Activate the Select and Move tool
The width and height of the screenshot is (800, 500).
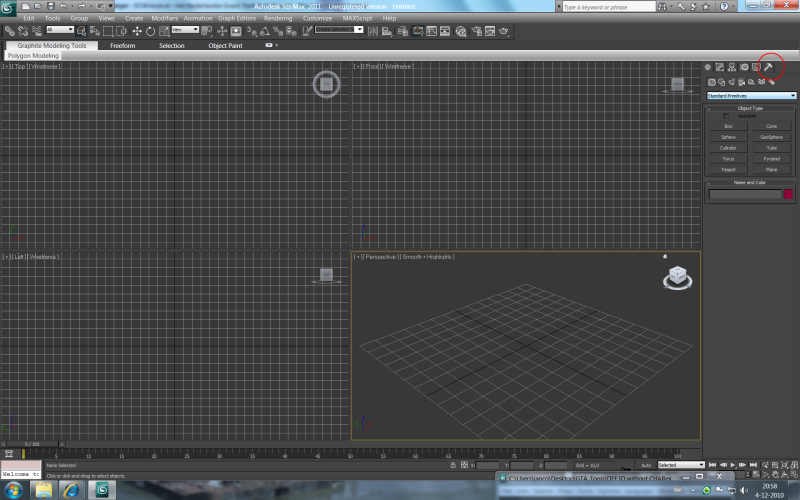coord(137,31)
